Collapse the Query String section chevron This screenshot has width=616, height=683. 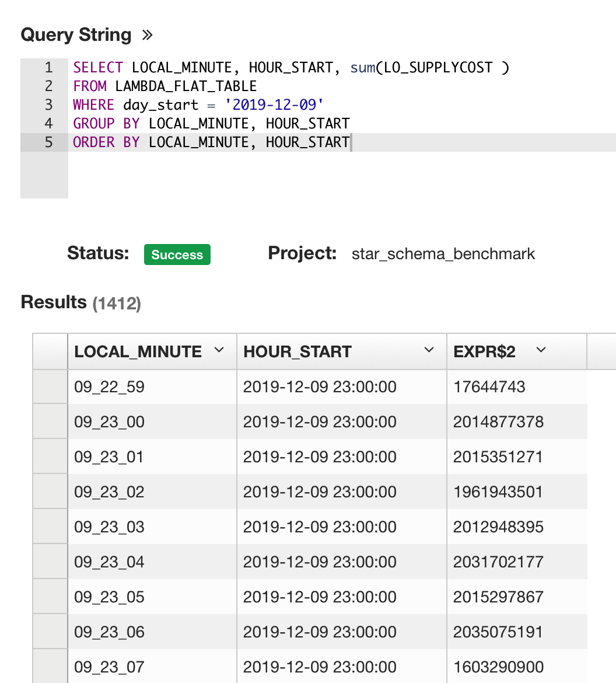(147, 35)
